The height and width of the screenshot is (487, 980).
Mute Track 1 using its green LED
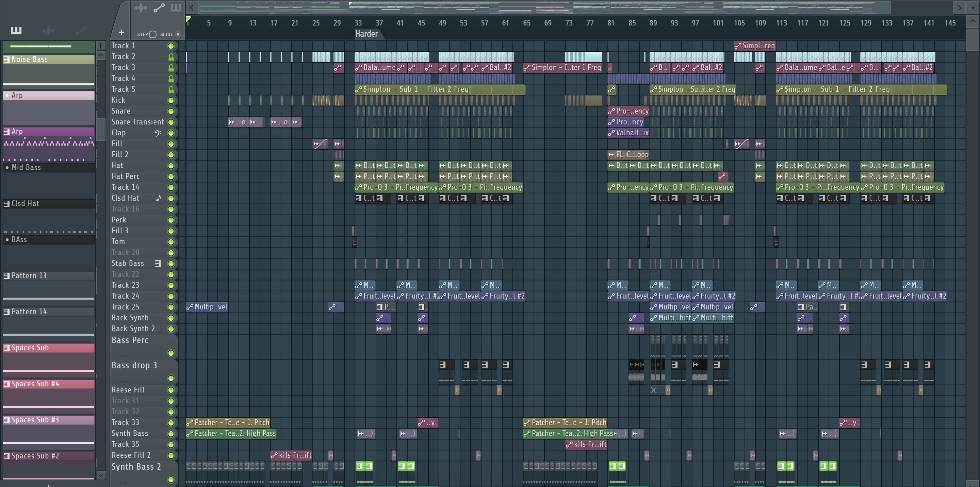171,46
